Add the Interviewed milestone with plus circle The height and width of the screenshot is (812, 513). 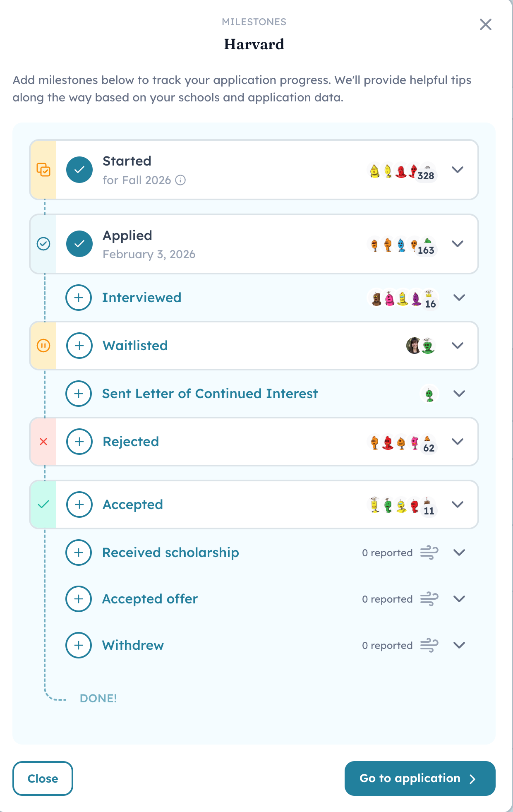(79, 298)
